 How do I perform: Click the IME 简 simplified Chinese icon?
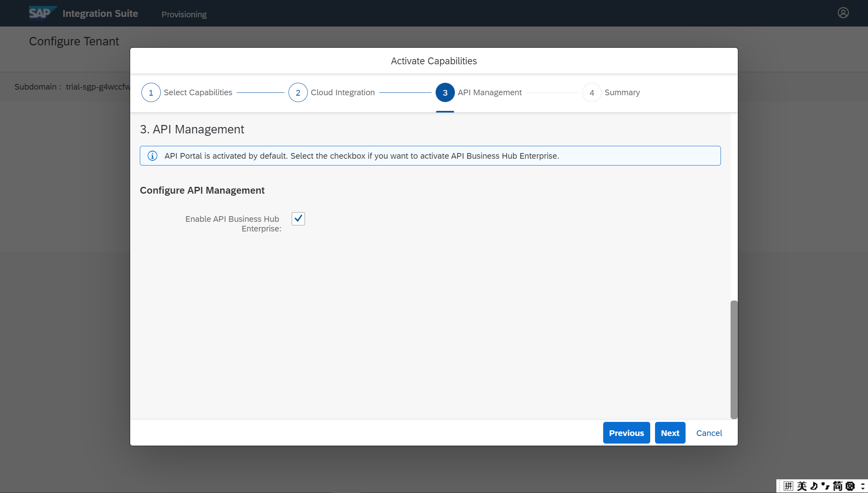pyautogui.click(x=837, y=486)
